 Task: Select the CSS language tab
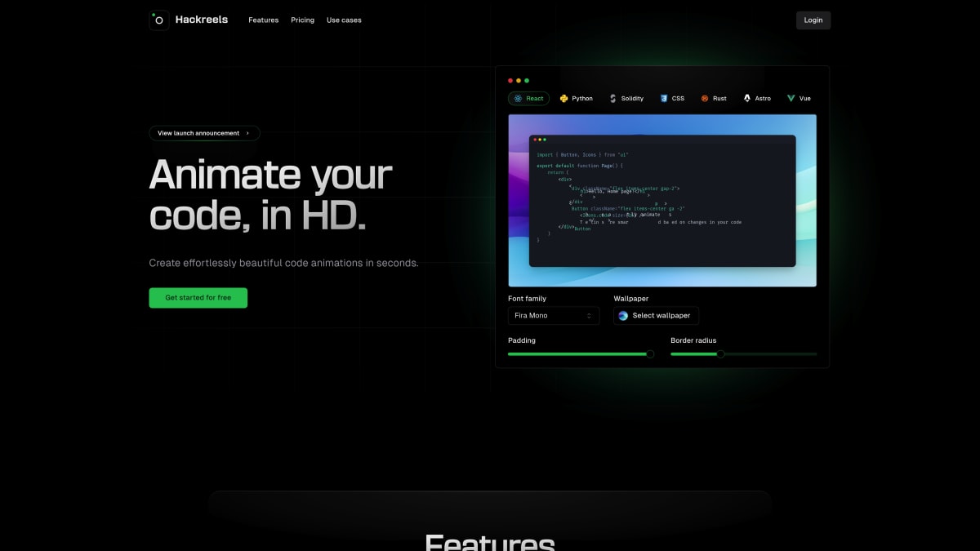673,98
